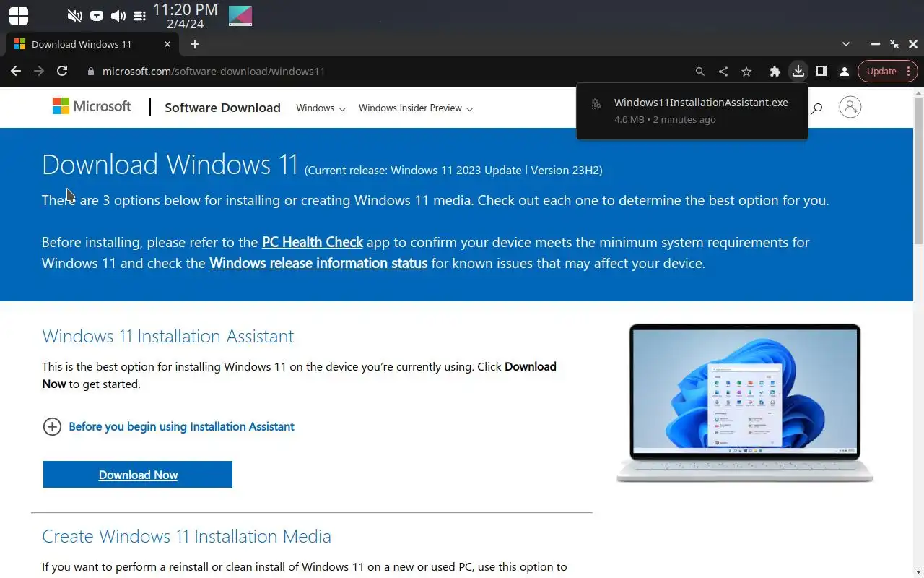Bookmark this page with the star
This screenshot has width=924, height=578.
click(746, 72)
